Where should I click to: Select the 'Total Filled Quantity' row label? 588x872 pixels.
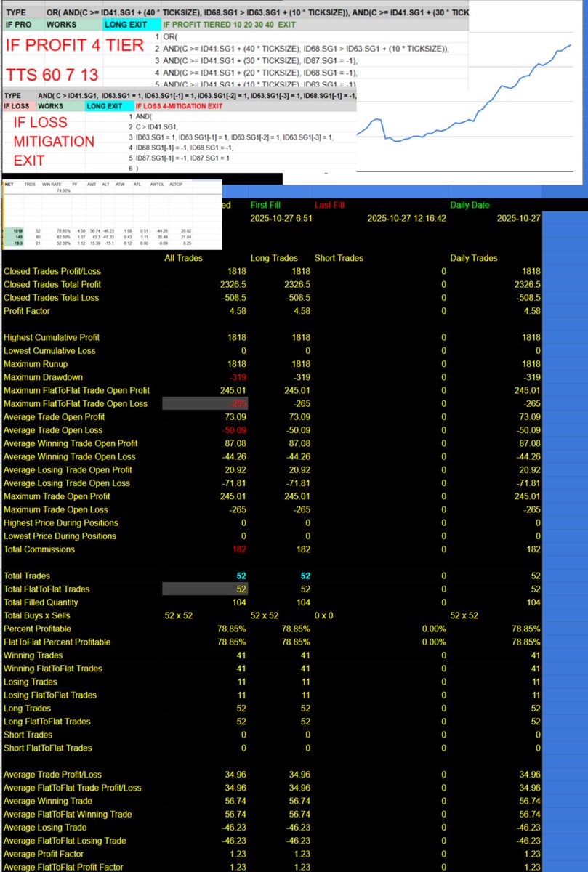[41, 602]
